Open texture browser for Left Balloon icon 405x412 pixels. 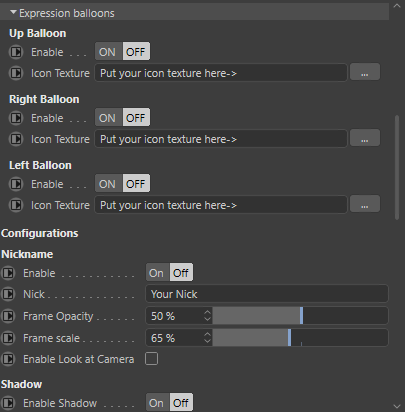(x=365, y=204)
